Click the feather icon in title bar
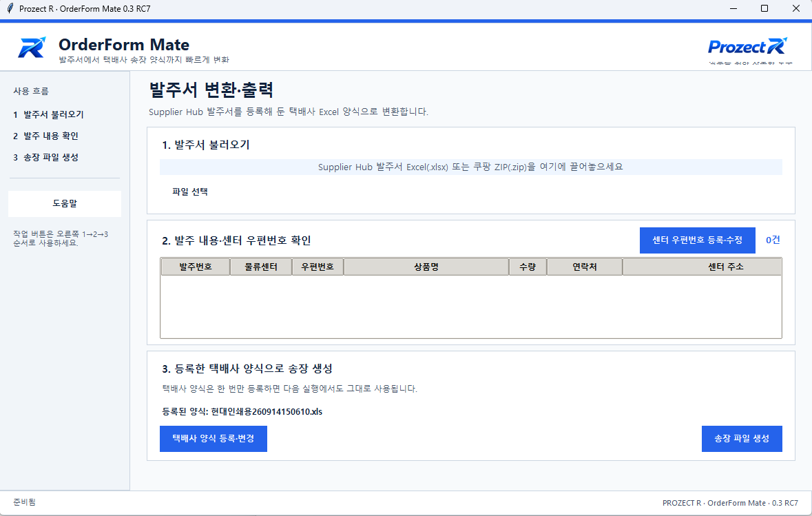Screen dimensions: 812x516 pyautogui.click(x=10, y=8)
